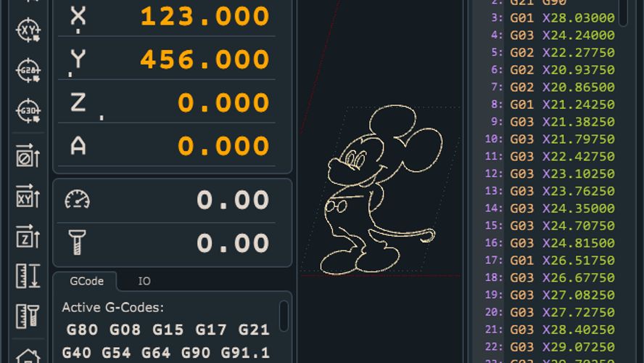Click the go to G28 position icon
The width and height of the screenshot is (644, 363).
pyautogui.click(x=28, y=70)
